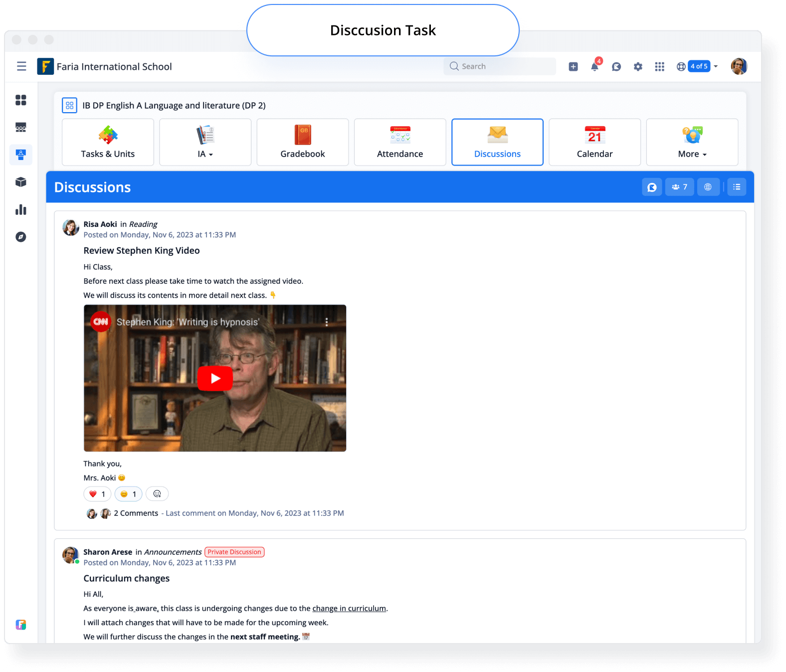Open the notifications bell icon

pos(595,66)
